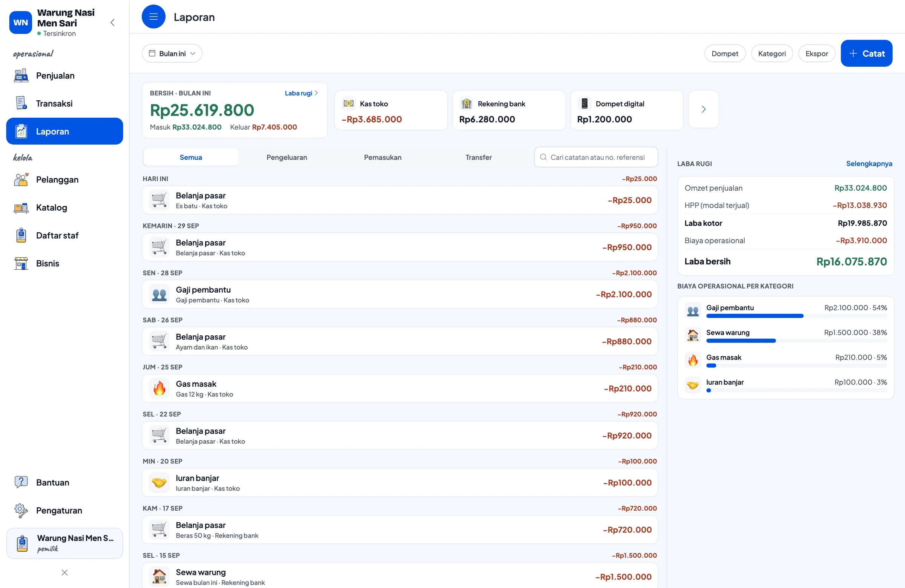Go to Pelanggan via its people icon
905x588 pixels.
tap(21, 180)
